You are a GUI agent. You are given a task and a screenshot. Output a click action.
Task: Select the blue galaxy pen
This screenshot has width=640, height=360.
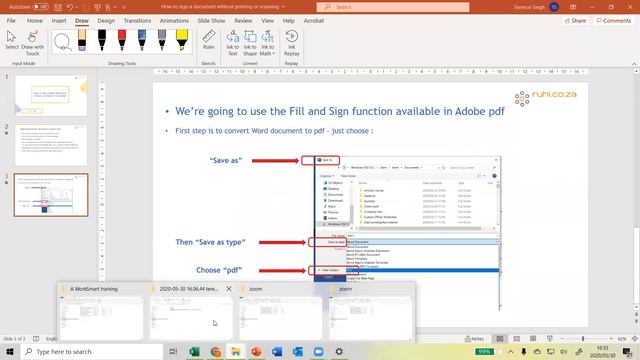pyautogui.click(x=142, y=40)
